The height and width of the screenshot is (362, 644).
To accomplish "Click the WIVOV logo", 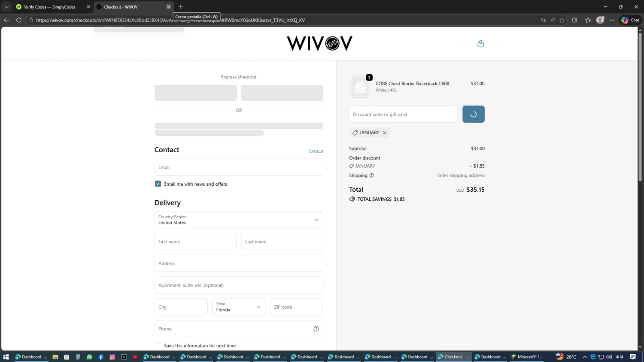I will point(319,43).
